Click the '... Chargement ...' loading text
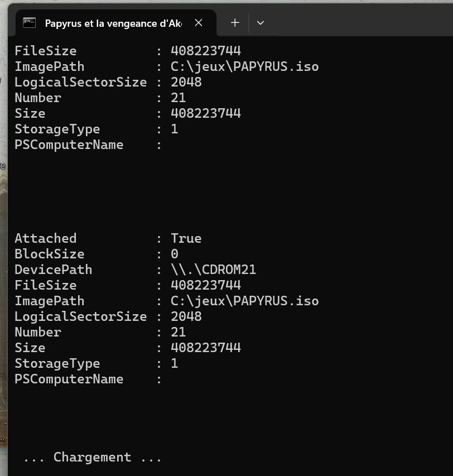This screenshot has width=453, height=476. click(92, 457)
